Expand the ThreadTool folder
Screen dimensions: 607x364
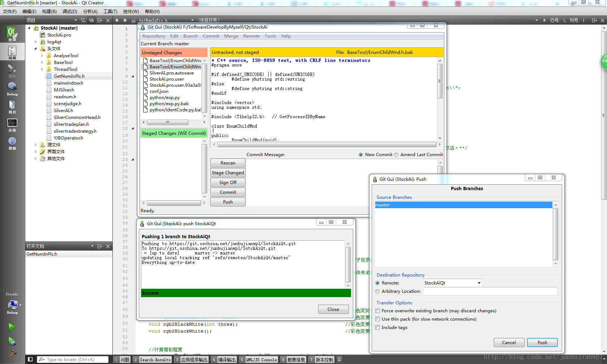tap(42, 69)
